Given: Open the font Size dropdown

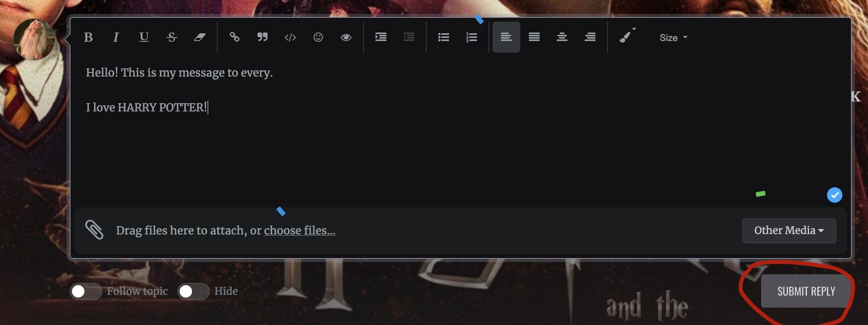Looking at the screenshot, I should (x=673, y=38).
